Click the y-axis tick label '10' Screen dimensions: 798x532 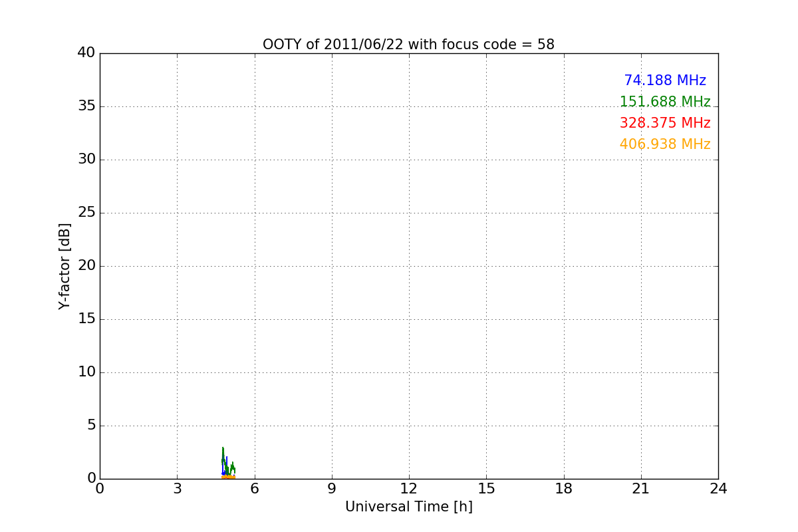(86, 372)
